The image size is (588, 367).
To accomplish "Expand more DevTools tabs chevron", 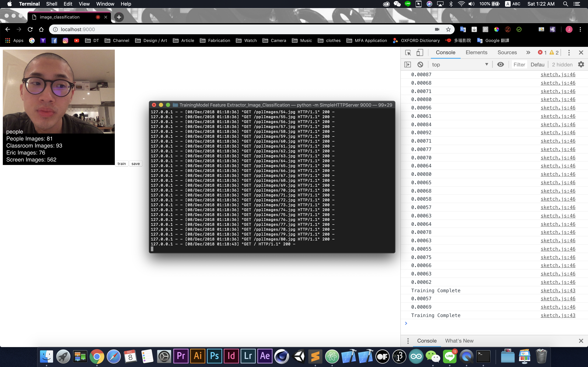I will [528, 53].
